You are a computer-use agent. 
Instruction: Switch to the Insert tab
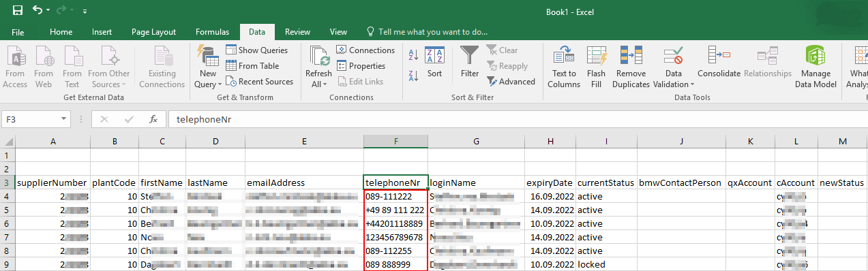click(102, 32)
